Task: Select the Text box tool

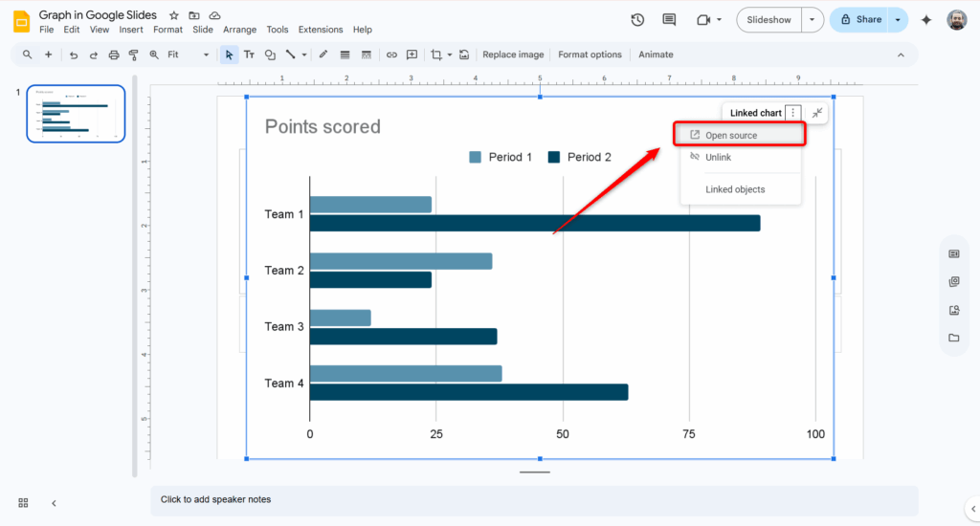Action: tap(249, 55)
